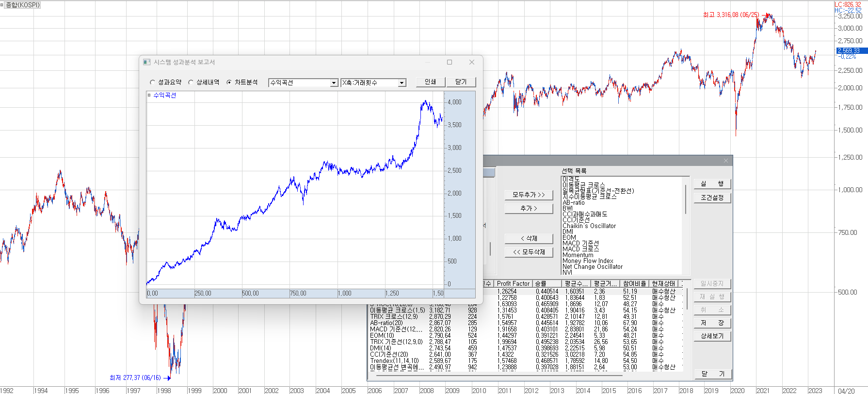Close the background strategy dialog with X
The height and width of the screenshot is (394, 868).
(x=726, y=161)
